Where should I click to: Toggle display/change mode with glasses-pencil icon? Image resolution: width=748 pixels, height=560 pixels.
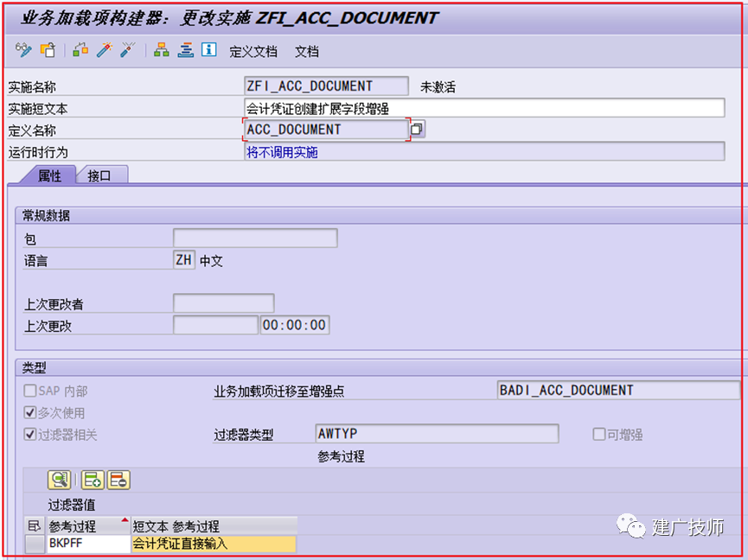click(23, 49)
